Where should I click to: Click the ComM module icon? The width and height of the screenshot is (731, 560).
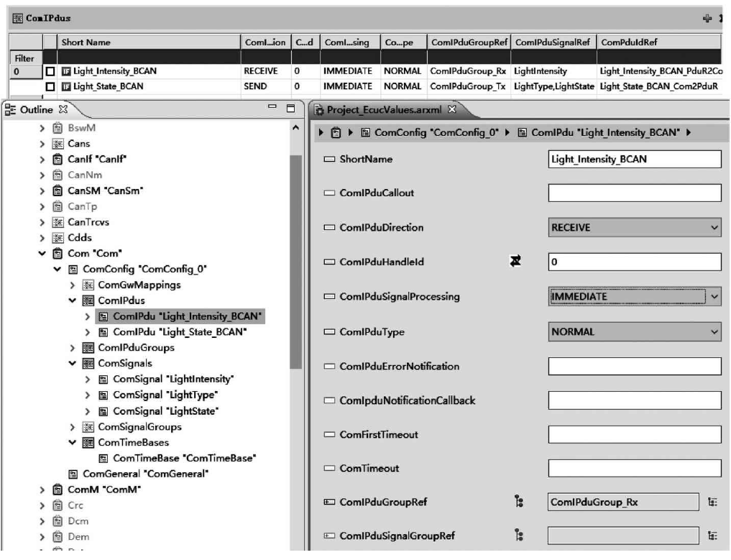pos(58,490)
